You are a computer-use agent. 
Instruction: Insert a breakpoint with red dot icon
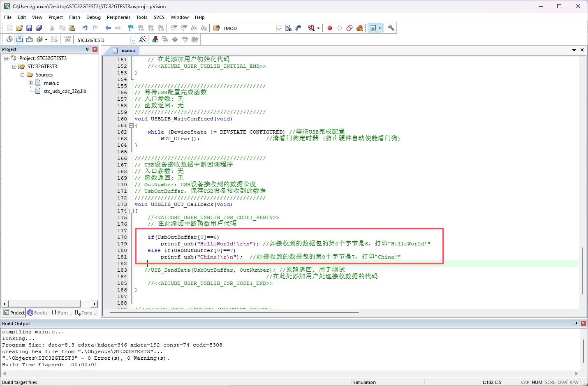330,28
